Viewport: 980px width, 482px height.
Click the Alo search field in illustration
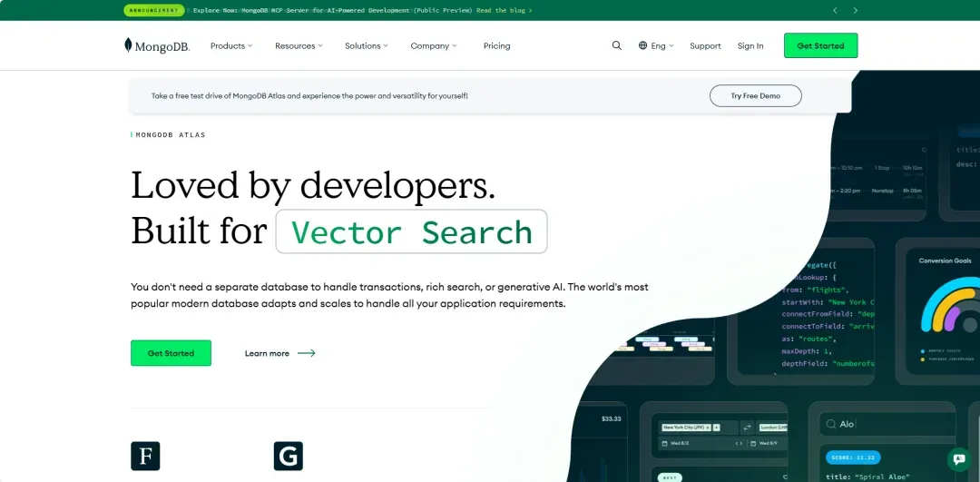click(888, 424)
